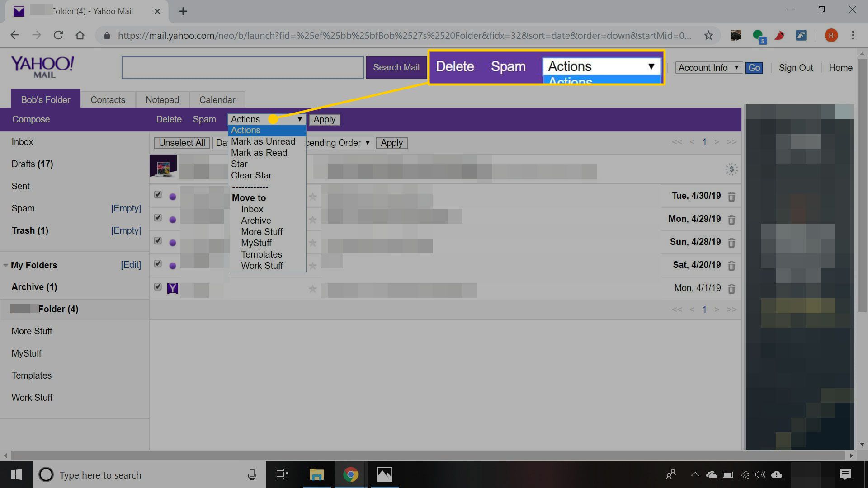Click the Search Mail button

pyautogui.click(x=396, y=67)
